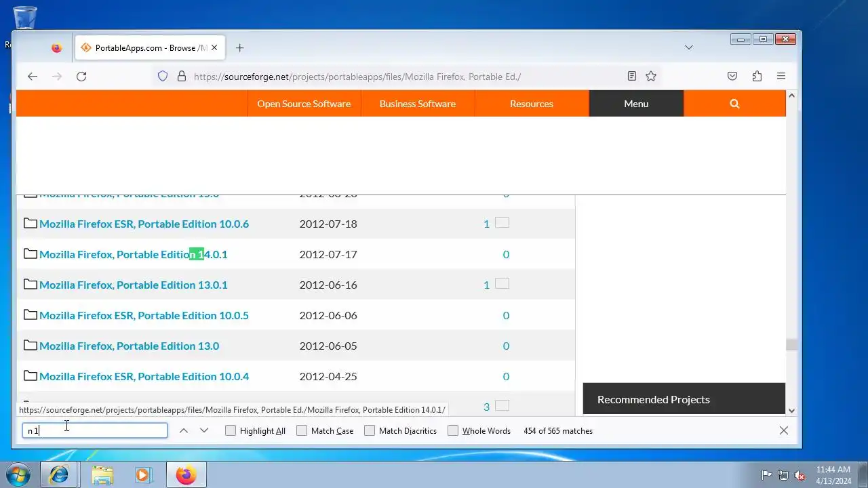Click the URL address bar
The image size is (868, 488).
coord(407,77)
